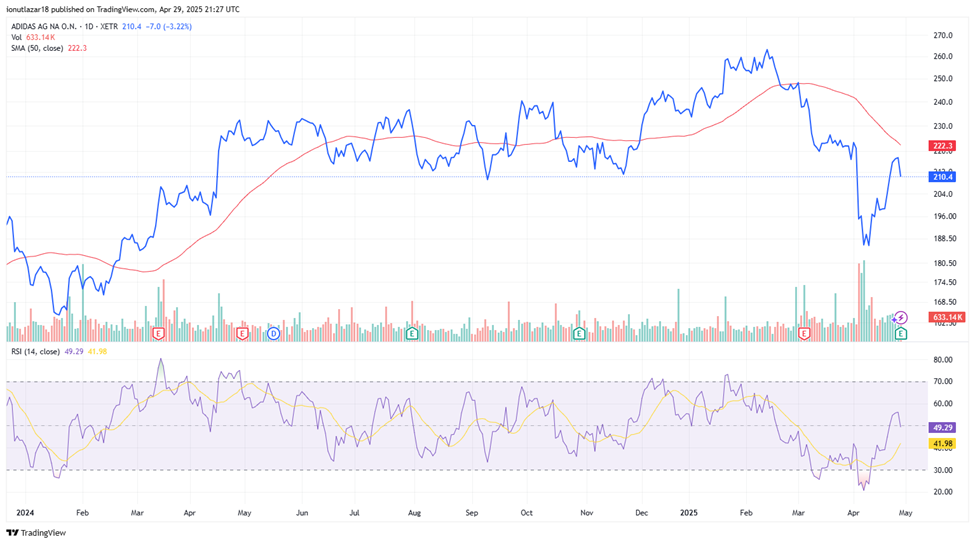The image size is (975, 544).
Task: Click the purple lightning bolt icon
Action: pyautogui.click(x=900, y=317)
